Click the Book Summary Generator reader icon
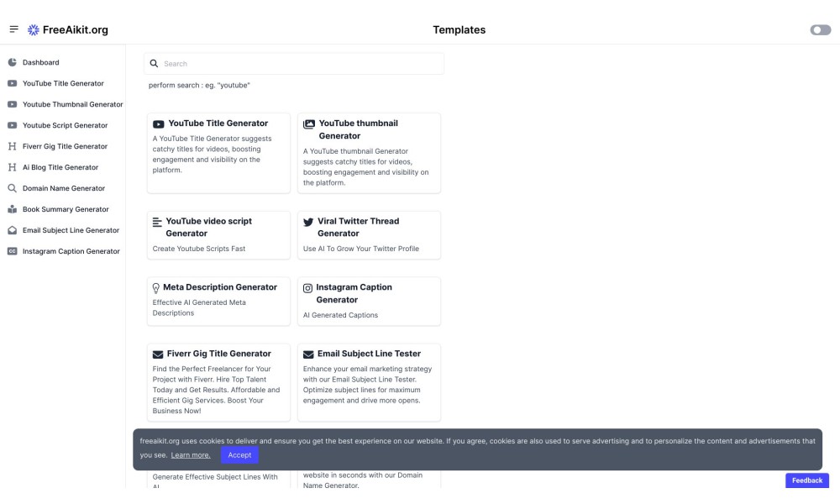This screenshot has height=504, width=840. coord(12,209)
